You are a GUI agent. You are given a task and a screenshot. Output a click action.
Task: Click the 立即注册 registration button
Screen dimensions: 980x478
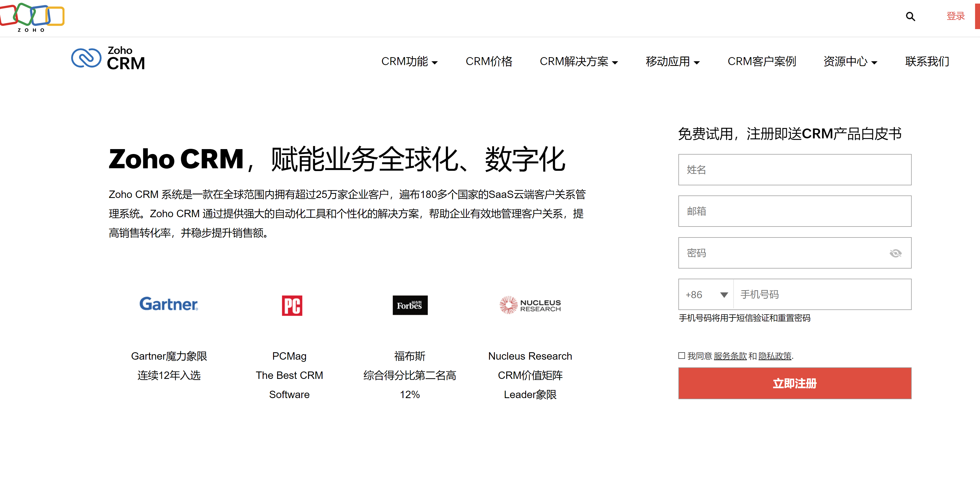click(x=794, y=383)
